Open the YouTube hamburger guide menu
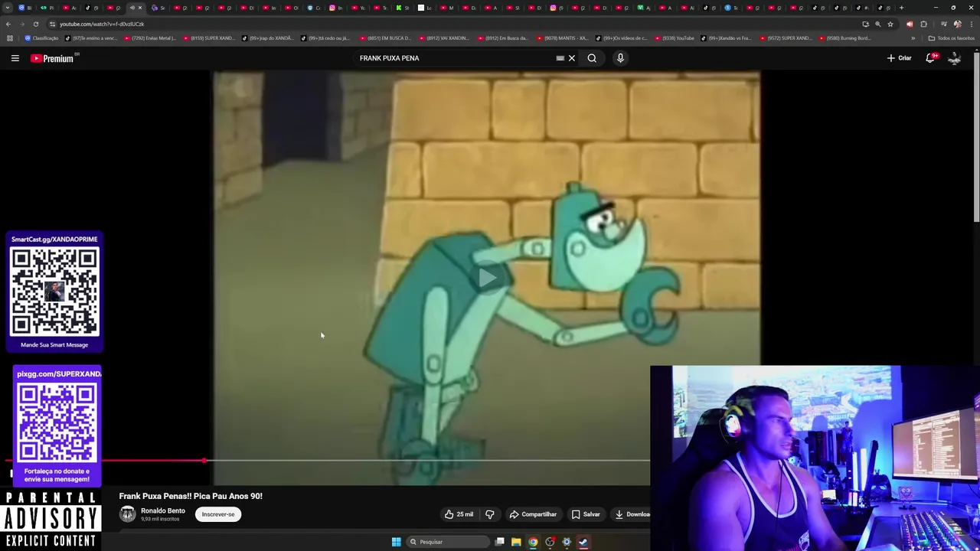The height and width of the screenshot is (551, 980). (15, 58)
